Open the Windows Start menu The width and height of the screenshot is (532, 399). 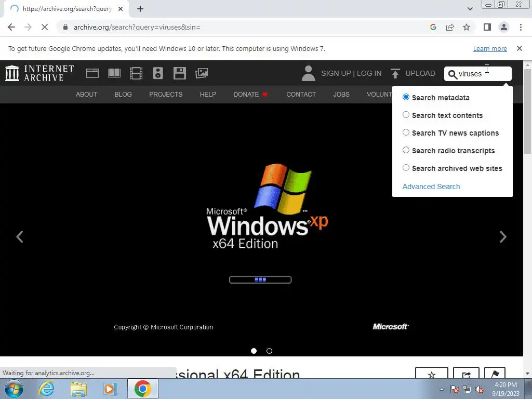tap(14, 389)
